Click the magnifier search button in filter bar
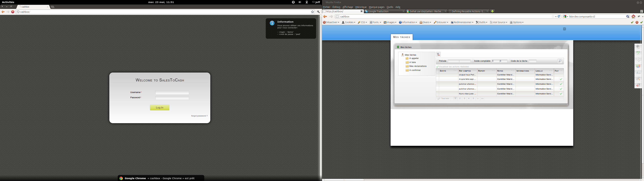The width and height of the screenshot is (644, 181). (560, 61)
